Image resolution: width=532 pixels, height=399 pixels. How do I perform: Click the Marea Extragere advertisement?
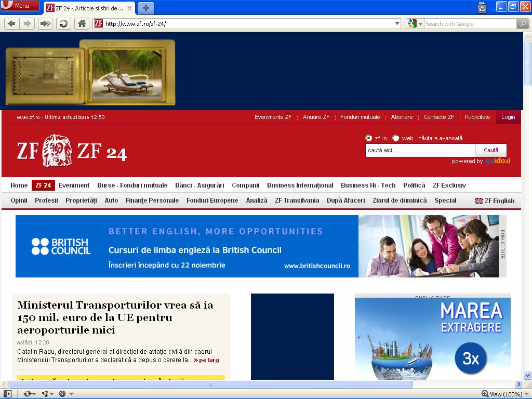433,338
